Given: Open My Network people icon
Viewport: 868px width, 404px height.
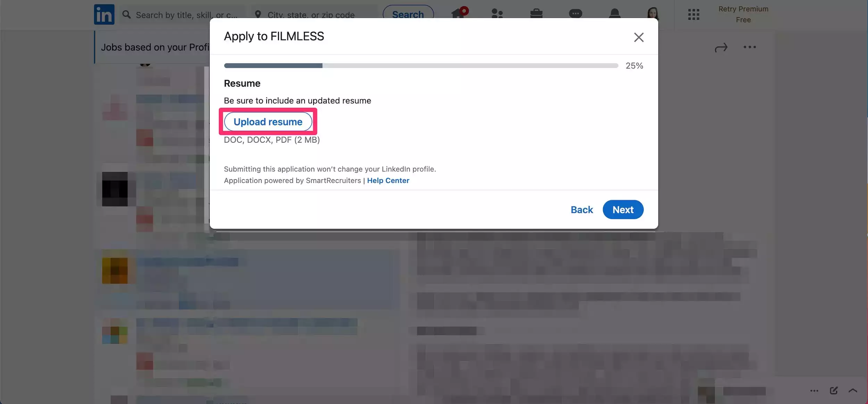Looking at the screenshot, I should coord(497,14).
